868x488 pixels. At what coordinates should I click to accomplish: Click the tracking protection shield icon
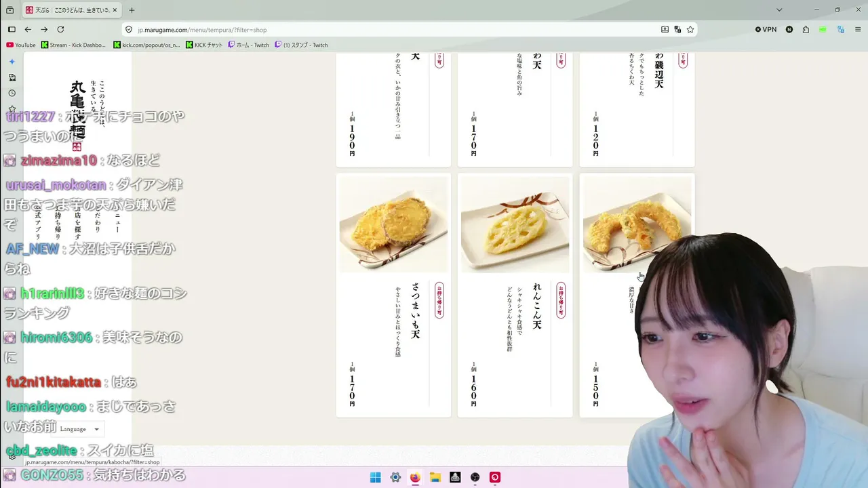click(x=129, y=30)
